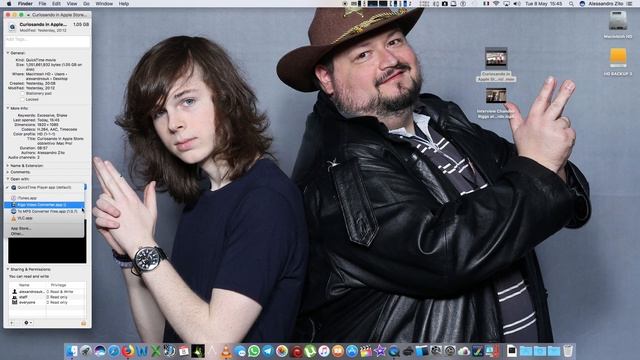Open the Trash in the Dock
The image size is (640, 360).
point(568,351)
